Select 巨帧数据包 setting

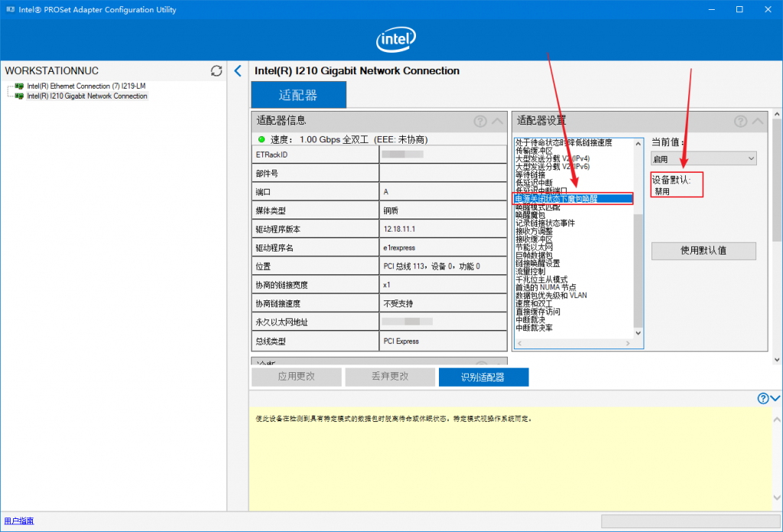tap(534, 255)
